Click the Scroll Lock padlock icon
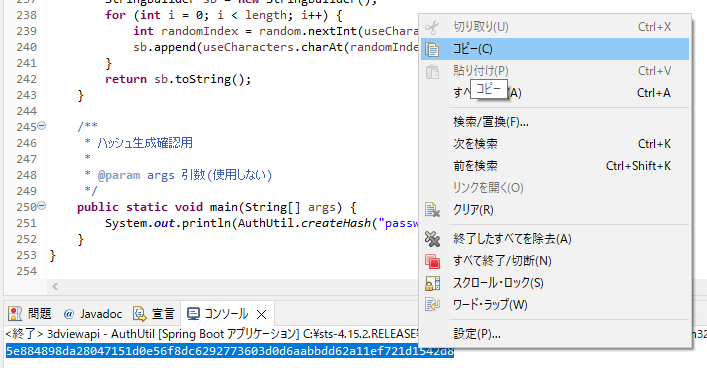The width and height of the screenshot is (707, 368). pyautogui.click(x=432, y=283)
